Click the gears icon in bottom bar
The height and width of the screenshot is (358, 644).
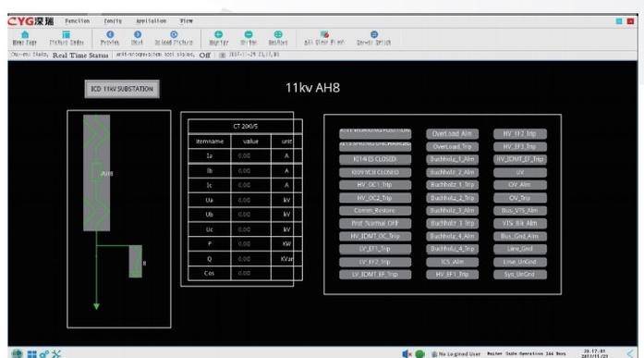coord(44,354)
